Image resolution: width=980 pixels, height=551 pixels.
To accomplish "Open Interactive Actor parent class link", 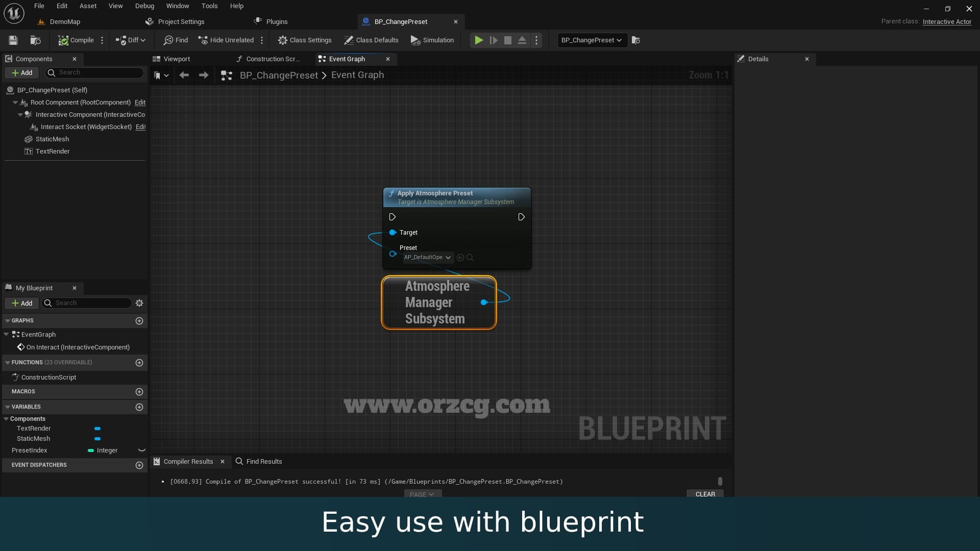I will coord(947,22).
